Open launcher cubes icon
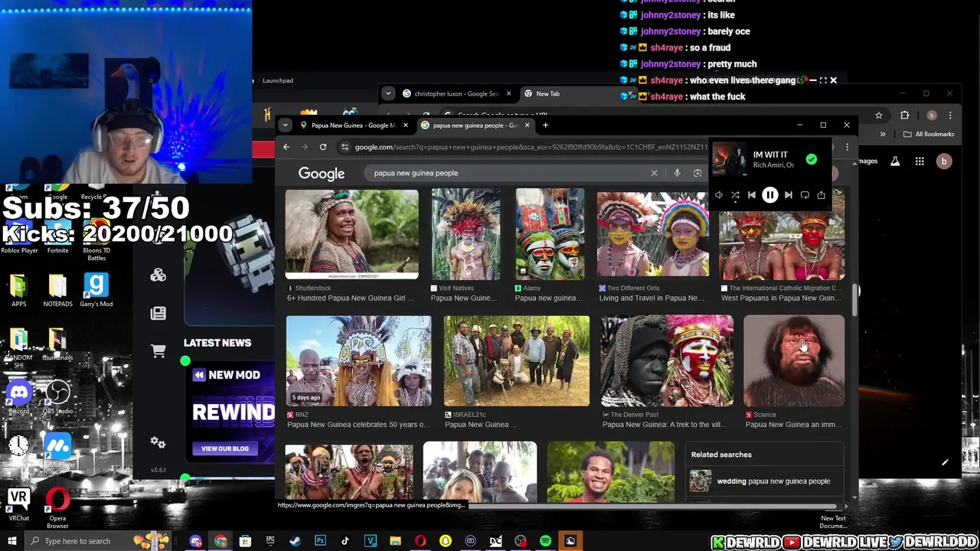Screen dimensions: 980x551 pos(158,275)
